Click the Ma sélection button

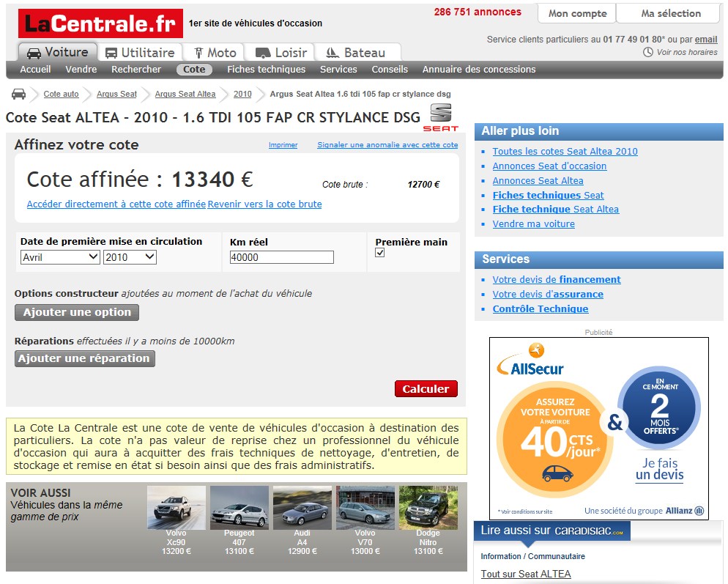tap(670, 13)
